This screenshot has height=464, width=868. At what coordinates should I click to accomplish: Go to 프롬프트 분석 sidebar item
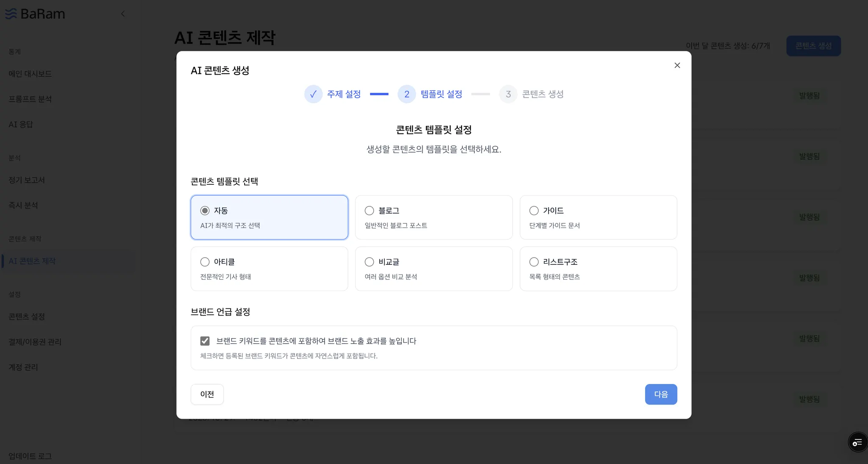30,99
